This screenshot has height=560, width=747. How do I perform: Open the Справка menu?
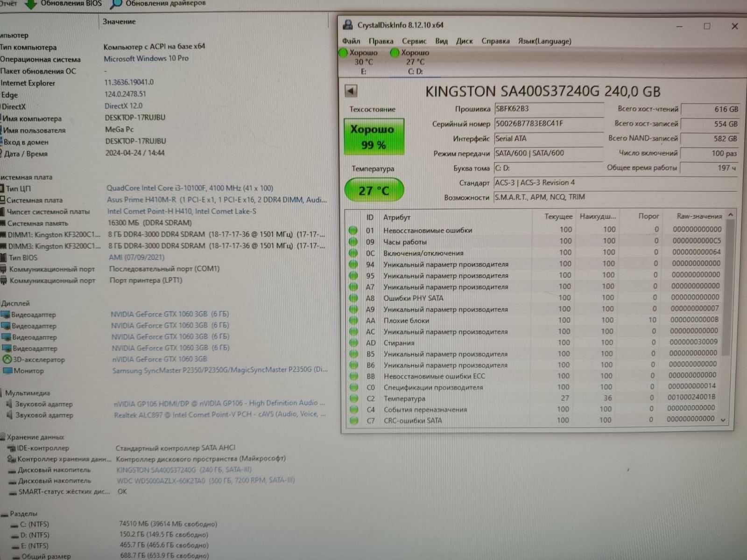(x=496, y=41)
